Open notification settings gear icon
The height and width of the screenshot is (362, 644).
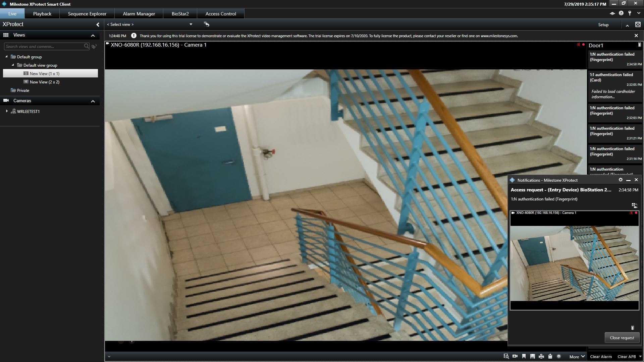pos(621,180)
